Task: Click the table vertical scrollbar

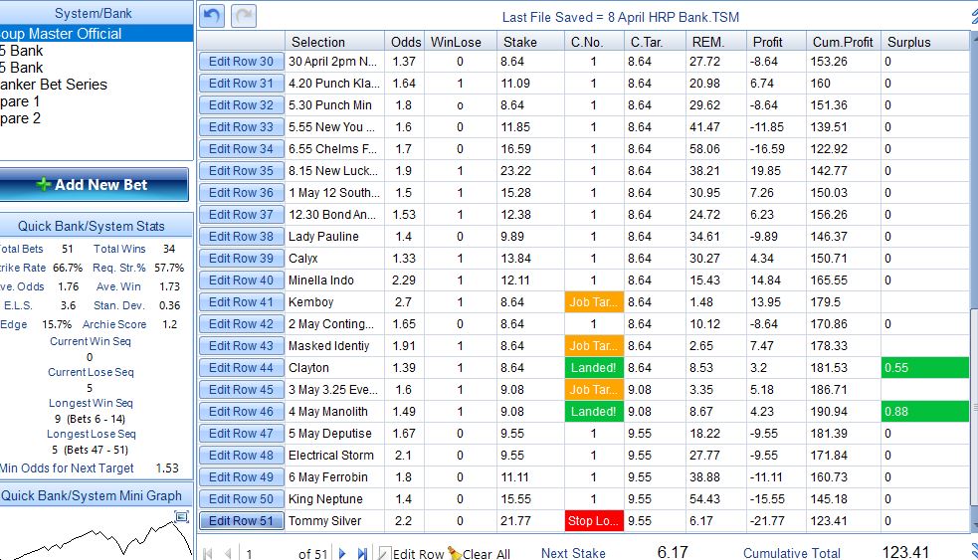Action: [x=974, y=280]
